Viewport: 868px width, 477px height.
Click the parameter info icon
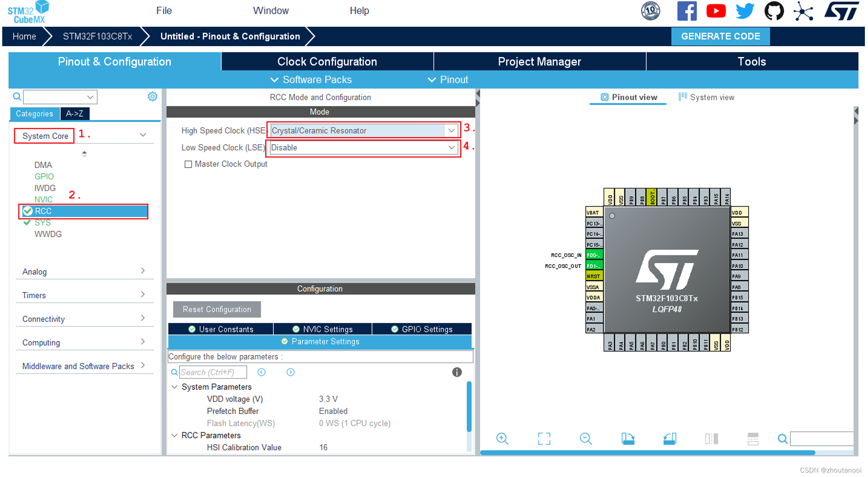[x=457, y=372]
